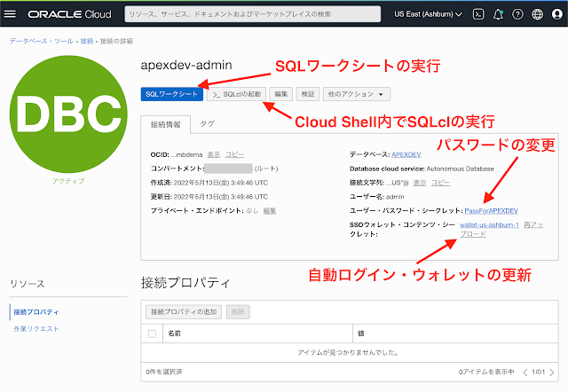Image resolution: width=568 pixels, height=392 pixels.
Task: Click the 検証 button
Action: click(x=308, y=94)
